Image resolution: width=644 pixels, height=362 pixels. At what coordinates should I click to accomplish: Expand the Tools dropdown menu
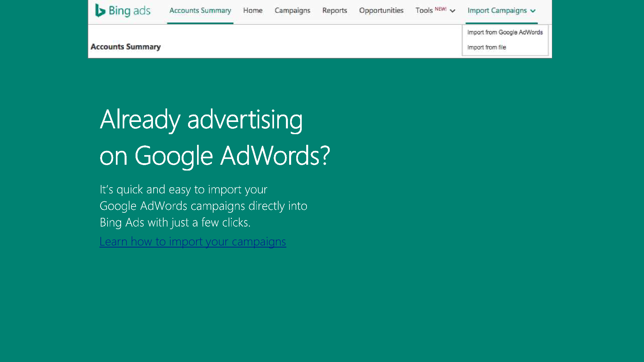tap(435, 11)
